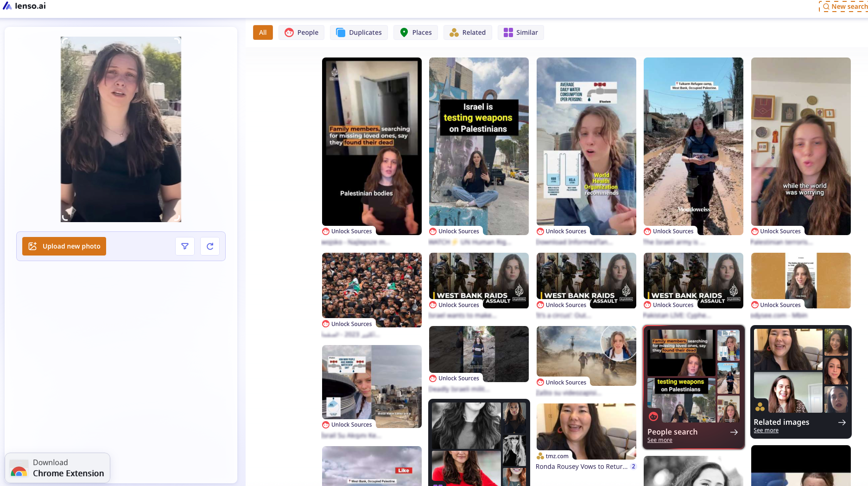The image size is (868, 486).
Task: Unlock Sources under 'world was worrying' image
Action: coord(776,231)
